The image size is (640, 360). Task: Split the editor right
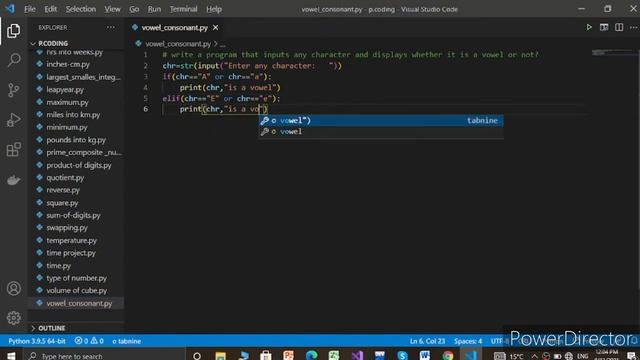click(x=619, y=27)
